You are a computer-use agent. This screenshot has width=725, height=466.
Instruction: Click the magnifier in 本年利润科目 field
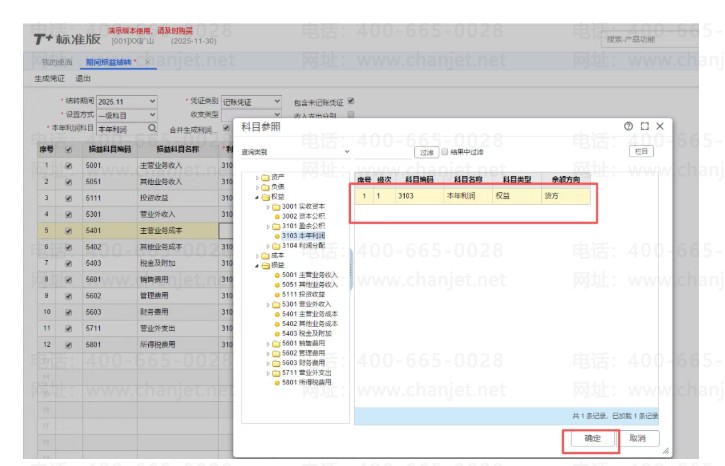coord(152,128)
